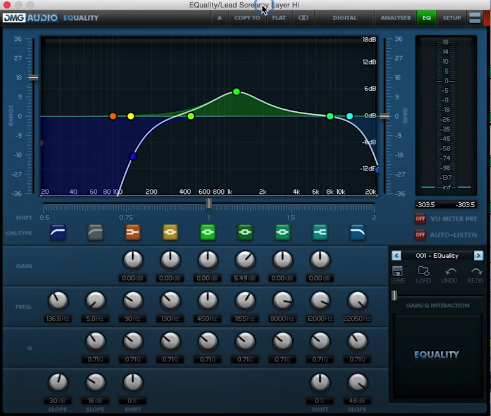The height and width of the screenshot is (416, 491).
Task: Click the 1155Hz frequency knob
Action: (x=245, y=301)
